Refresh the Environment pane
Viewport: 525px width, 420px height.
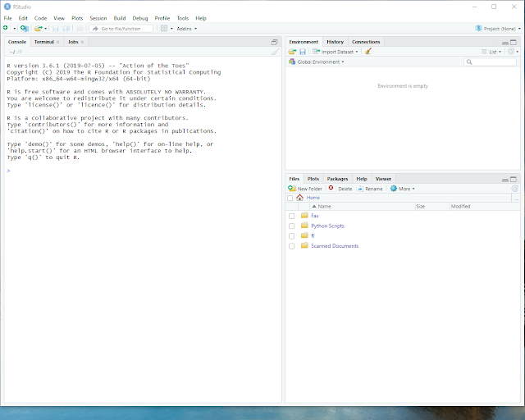tap(510, 51)
